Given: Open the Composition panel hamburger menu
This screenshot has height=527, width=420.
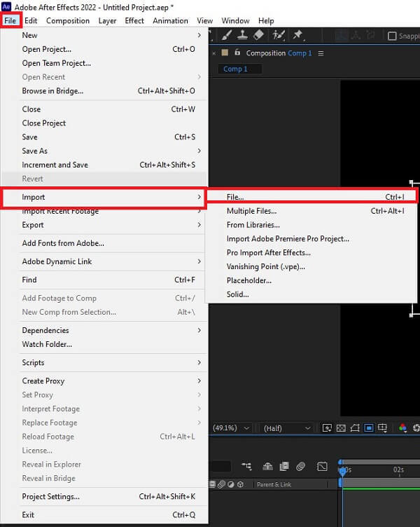Looking at the screenshot, I should [321, 53].
